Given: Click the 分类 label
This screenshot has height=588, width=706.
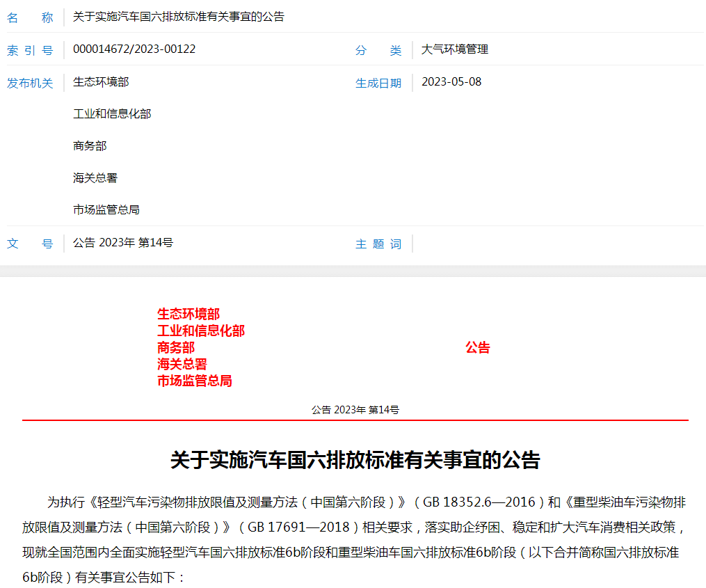Looking at the screenshot, I should (x=378, y=50).
